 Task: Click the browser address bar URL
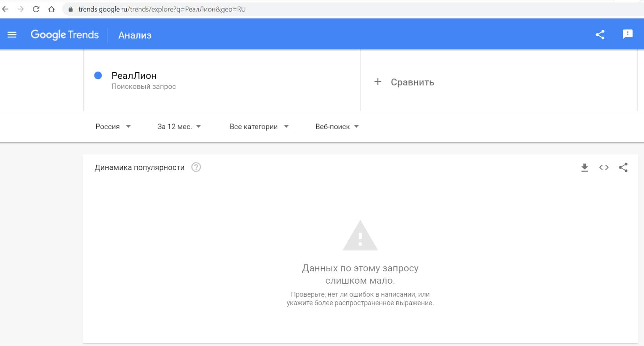tap(162, 9)
